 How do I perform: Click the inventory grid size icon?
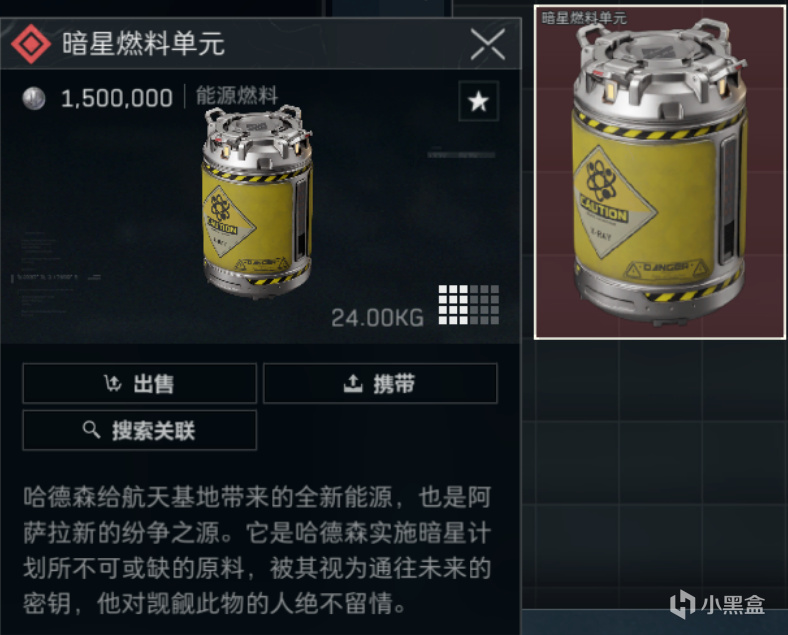[x=468, y=305]
